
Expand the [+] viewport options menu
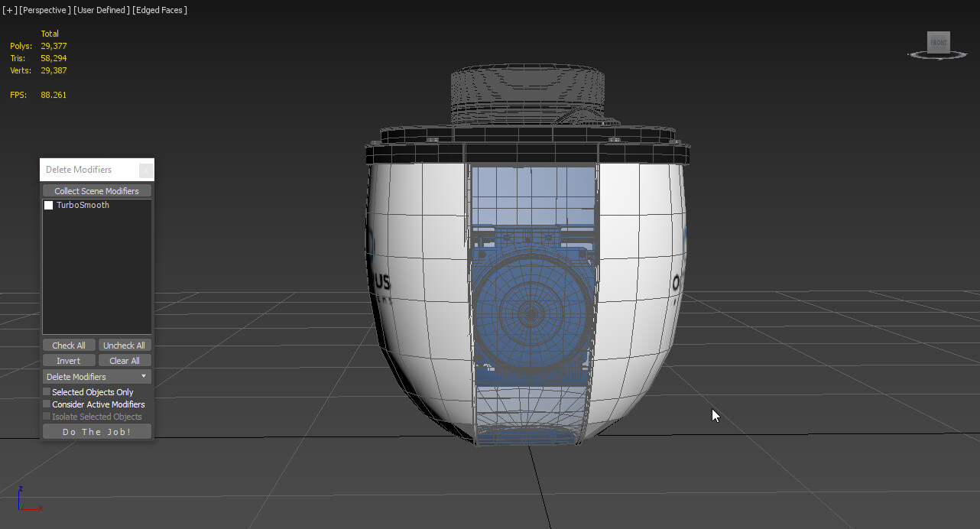click(x=8, y=9)
